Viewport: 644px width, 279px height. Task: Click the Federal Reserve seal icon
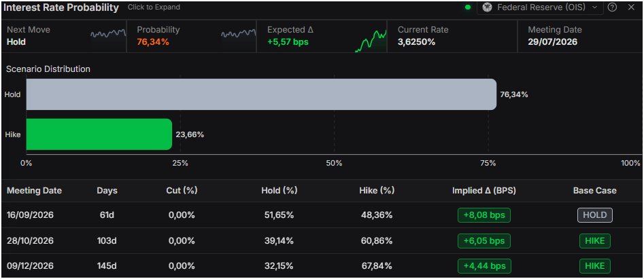[487, 7]
